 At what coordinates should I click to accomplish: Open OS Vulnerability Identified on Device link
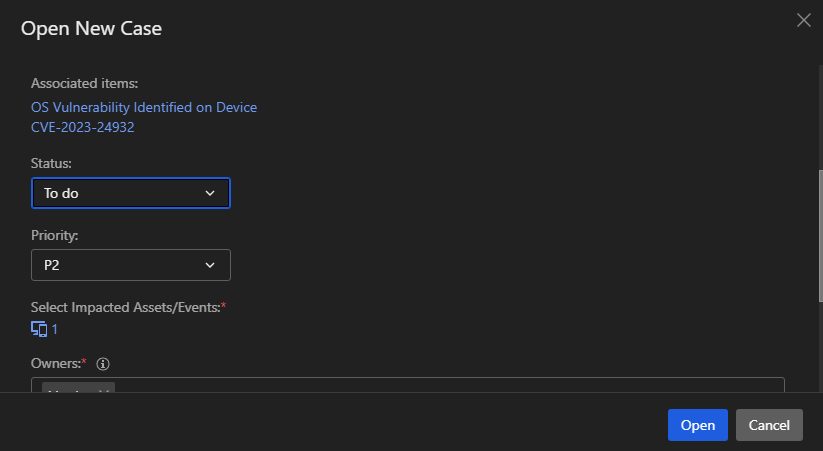144,107
